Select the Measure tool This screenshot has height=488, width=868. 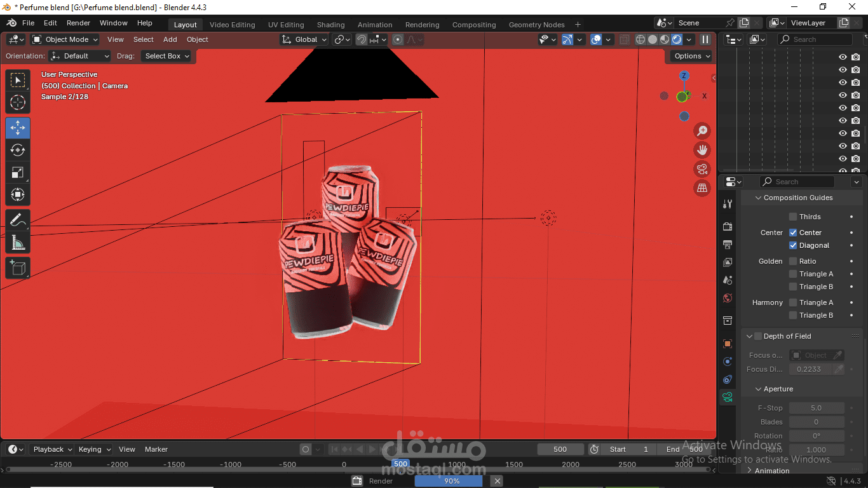(x=18, y=243)
